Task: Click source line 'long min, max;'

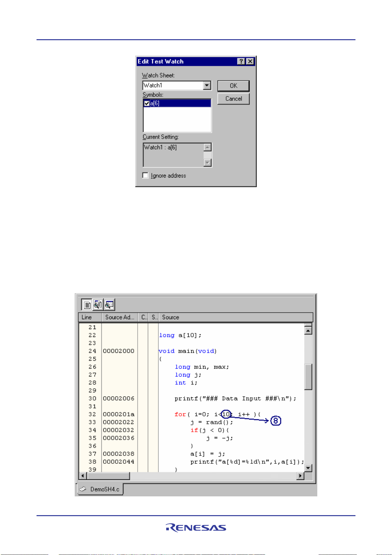Action: coord(202,367)
